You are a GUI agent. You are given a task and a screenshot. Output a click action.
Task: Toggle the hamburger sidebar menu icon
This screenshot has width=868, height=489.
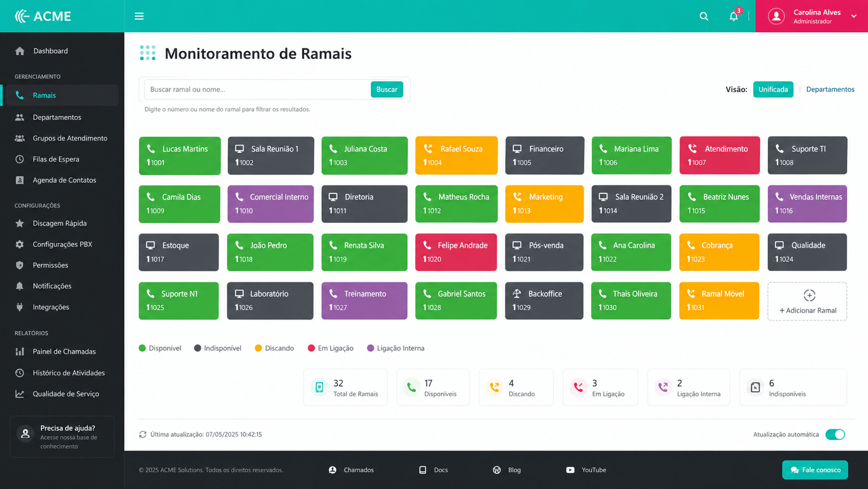point(139,16)
